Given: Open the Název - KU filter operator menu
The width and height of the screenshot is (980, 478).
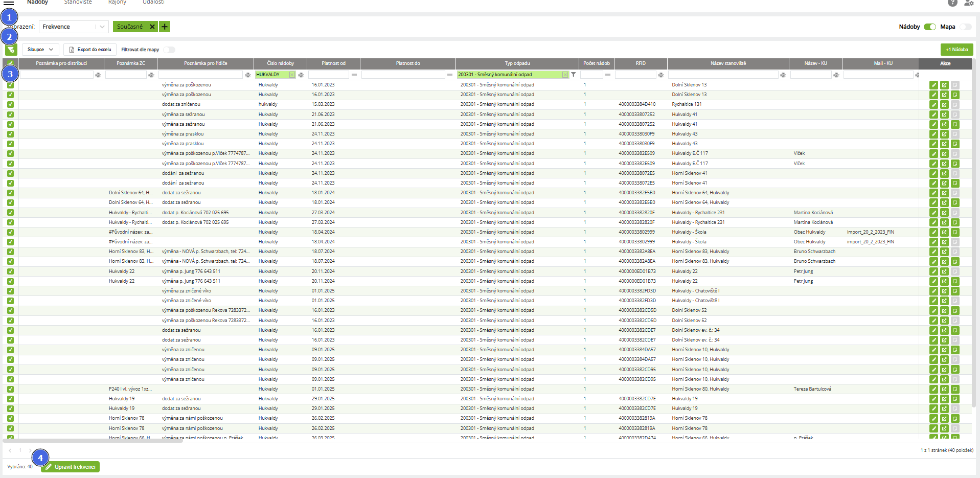Looking at the screenshot, I should (836, 75).
